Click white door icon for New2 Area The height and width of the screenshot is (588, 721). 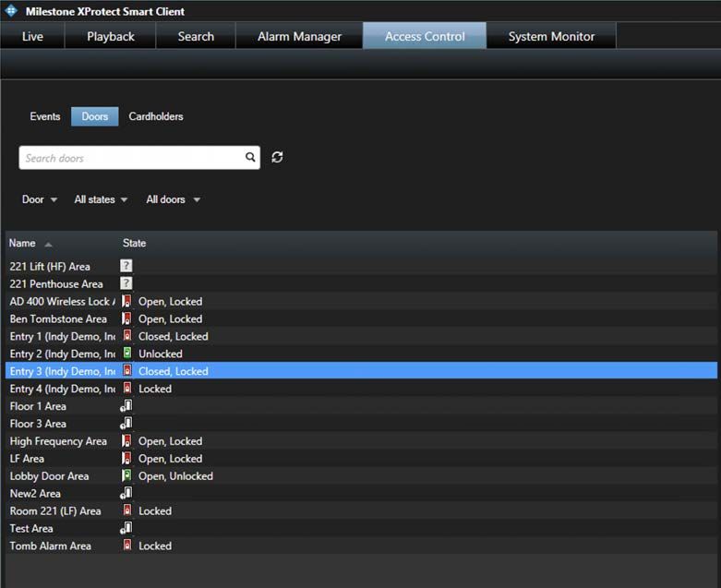pyautogui.click(x=126, y=493)
